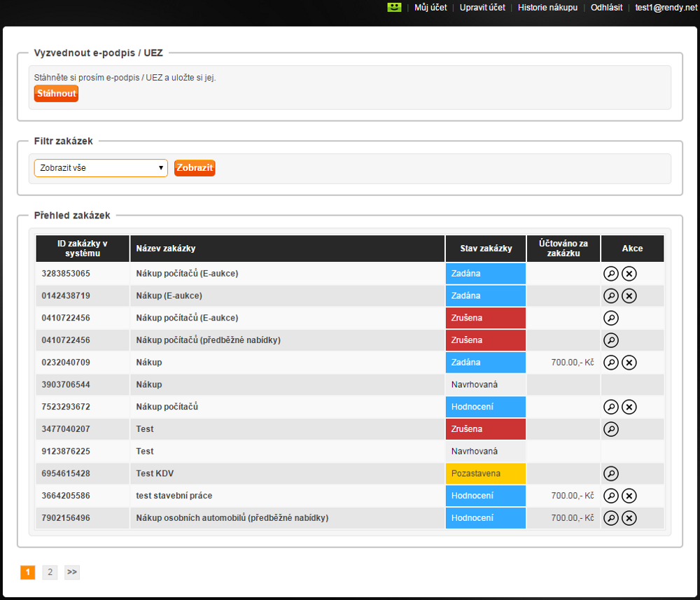The height and width of the screenshot is (600, 700).
Task: Click Zadána status of order 0142438719
Action: 485,296
